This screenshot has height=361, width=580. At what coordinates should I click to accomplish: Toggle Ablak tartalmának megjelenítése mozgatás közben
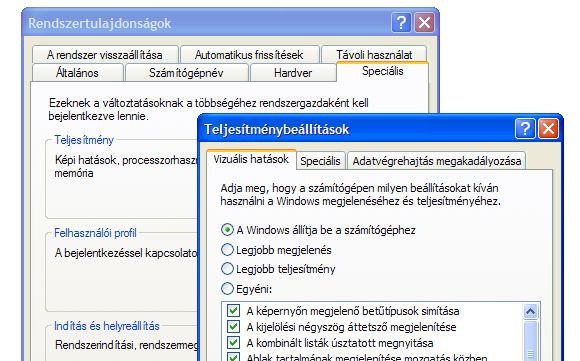point(357,357)
